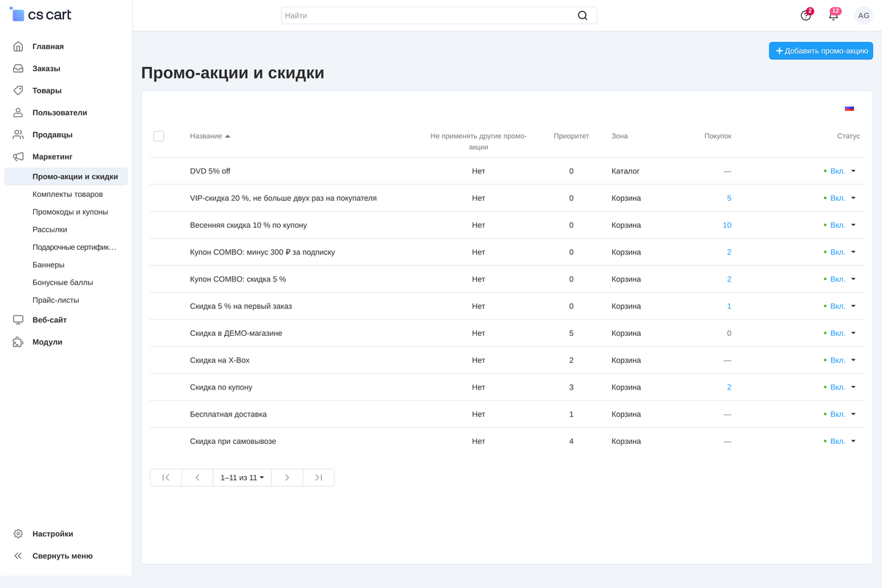Open status dropdown for Скидка по купону
This screenshot has width=882, height=588.
coord(839,387)
